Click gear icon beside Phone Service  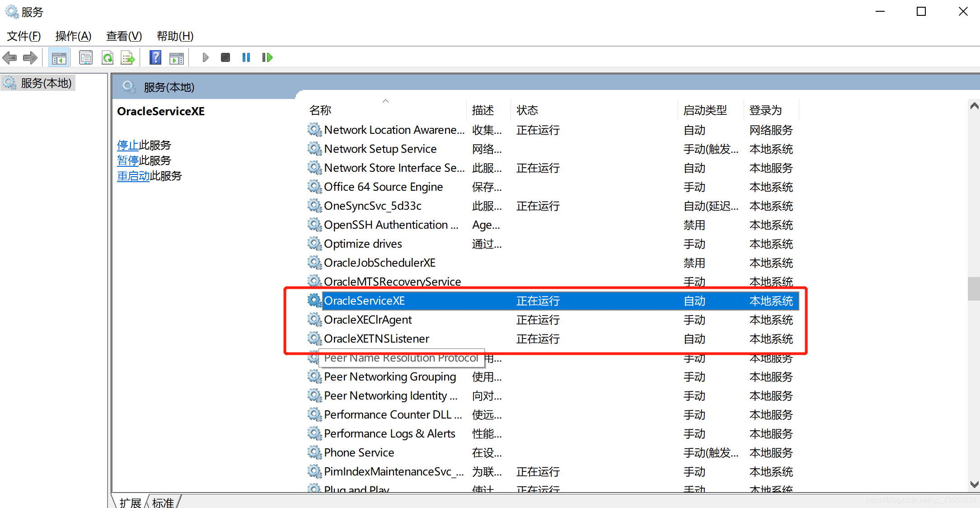314,452
